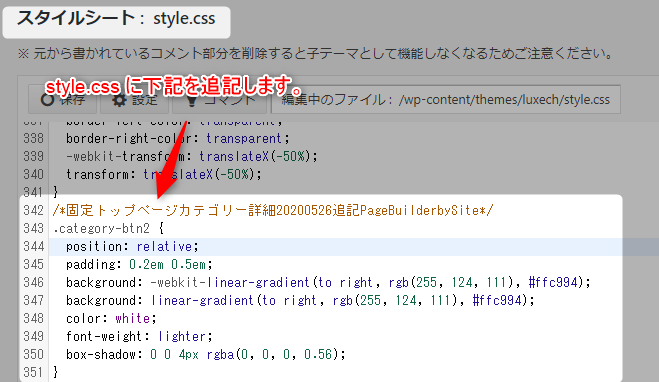The height and width of the screenshot is (382, 659).
Task: Click the closing brace on line 351
Action: click(55, 372)
